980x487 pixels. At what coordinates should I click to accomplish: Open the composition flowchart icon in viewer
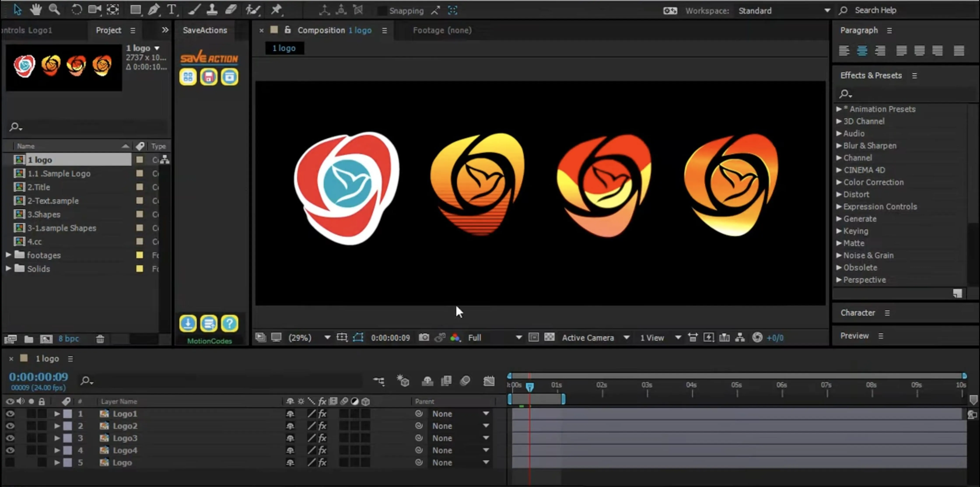[740, 337]
